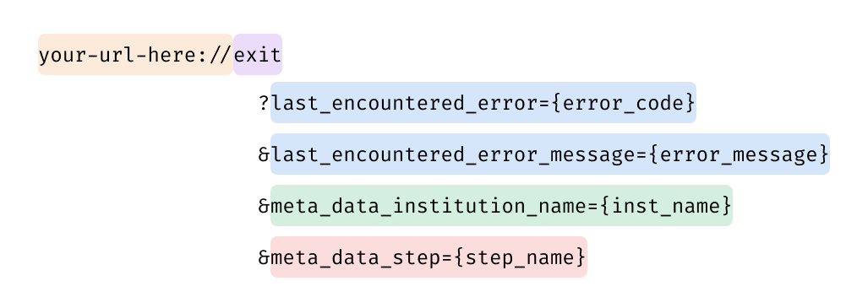Select the last_encountered_error_message parameter block

(550, 154)
